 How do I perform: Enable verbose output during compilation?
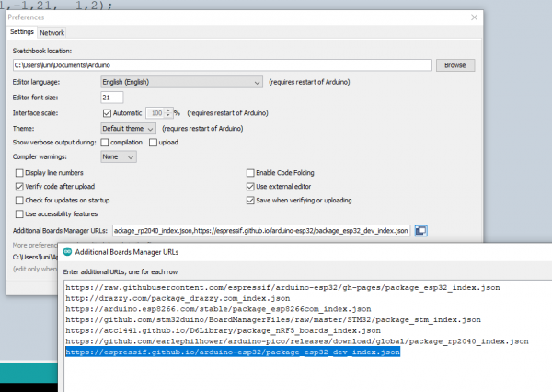click(x=105, y=143)
